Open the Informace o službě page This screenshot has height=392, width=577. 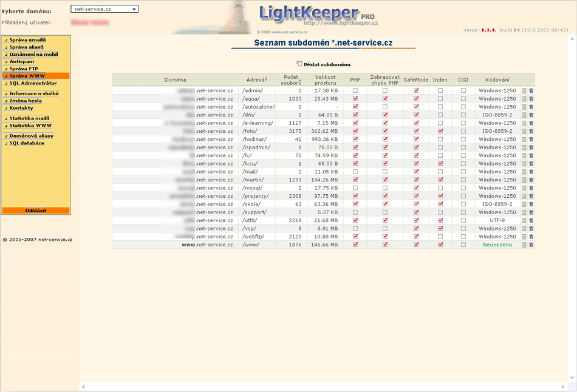(x=34, y=93)
